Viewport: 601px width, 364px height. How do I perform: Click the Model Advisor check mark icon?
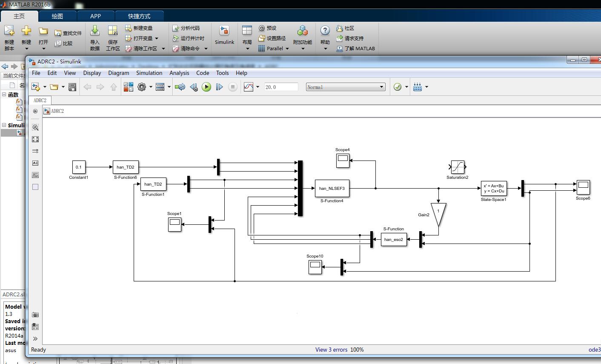tap(398, 87)
